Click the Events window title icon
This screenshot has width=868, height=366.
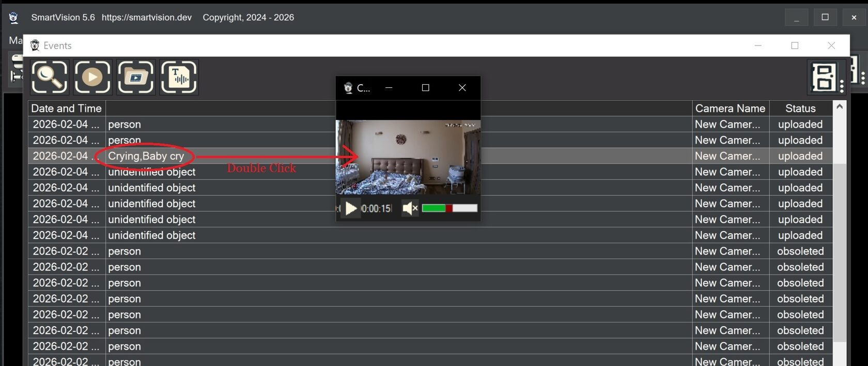pos(35,45)
